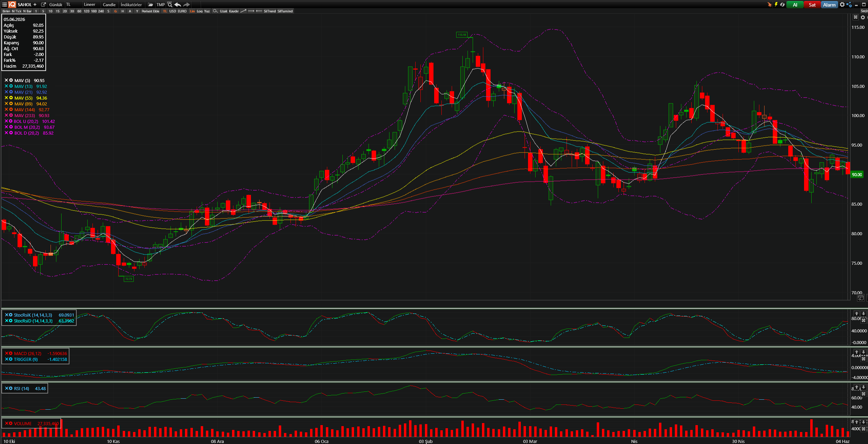Move the StocRsi pane down
Screen dimensions: 868x444
click(x=863, y=314)
